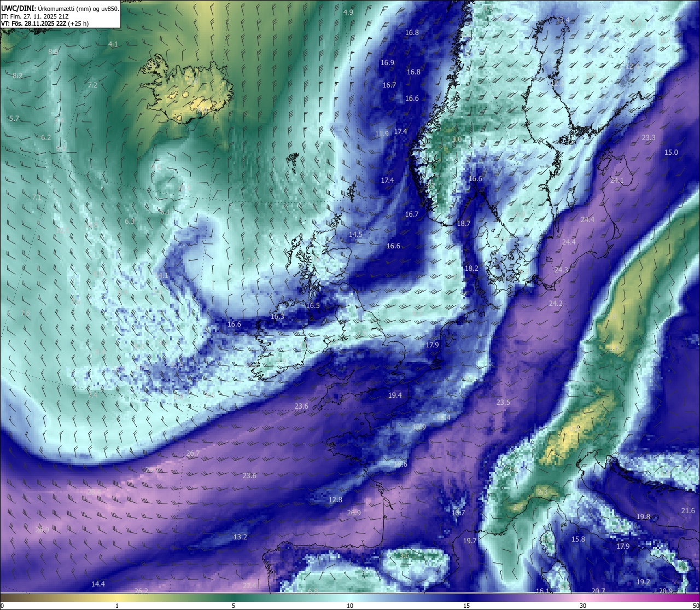Click the 18.7 value in the Skagerrak
The image size is (700, 610).
(x=463, y=223)
